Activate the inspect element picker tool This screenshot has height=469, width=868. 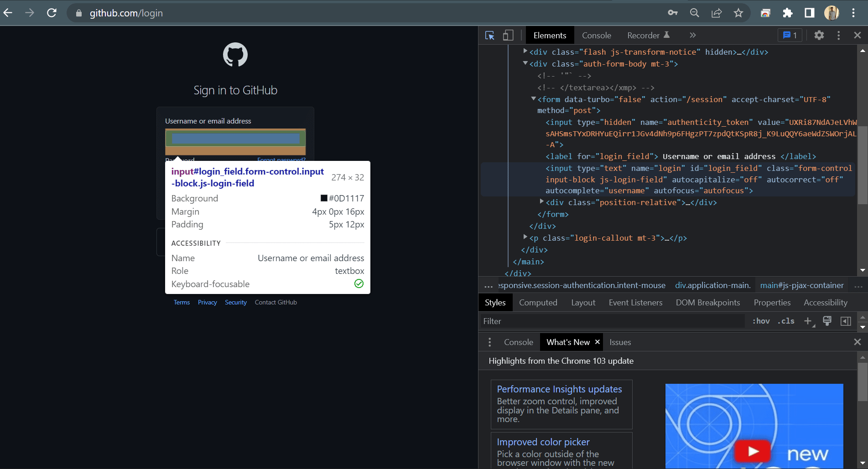coord(490,36)
